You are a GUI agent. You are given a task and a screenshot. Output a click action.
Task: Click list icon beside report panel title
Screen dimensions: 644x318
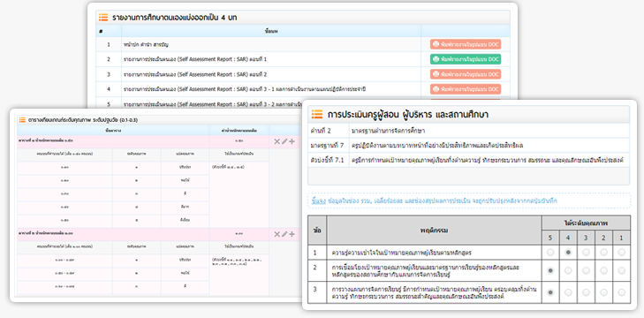point(103,18)
